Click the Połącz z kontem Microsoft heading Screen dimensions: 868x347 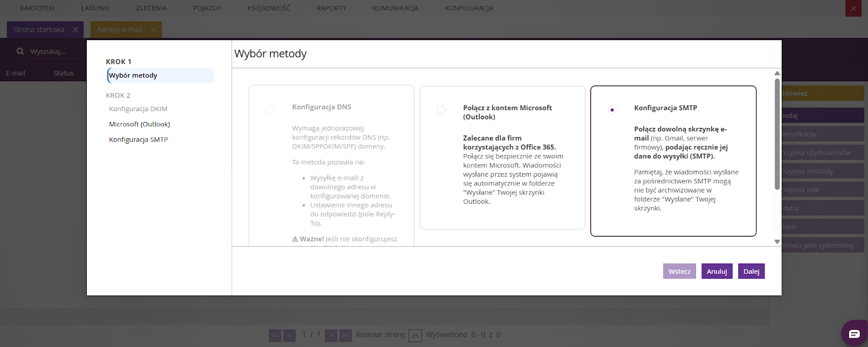pos(507,112)
